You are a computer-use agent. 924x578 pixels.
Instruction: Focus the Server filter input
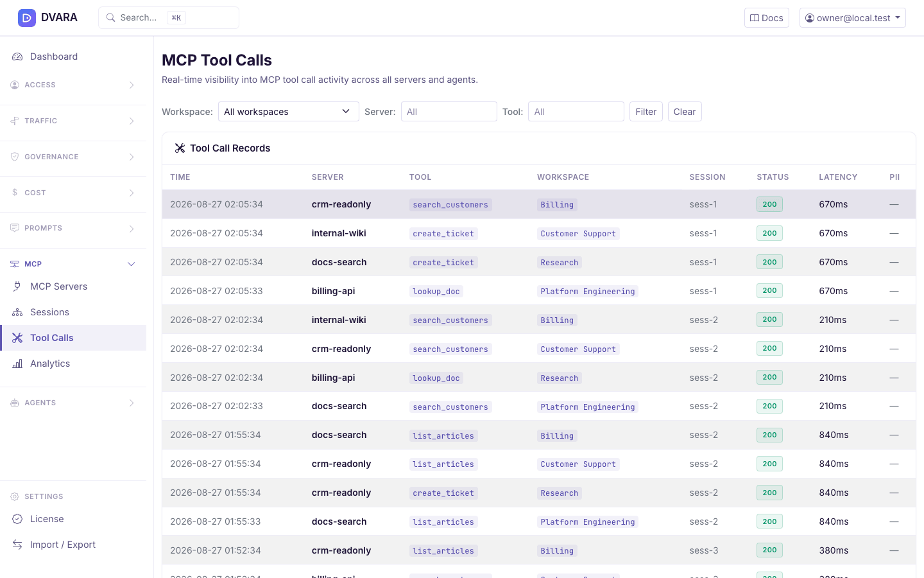(449, 112)
